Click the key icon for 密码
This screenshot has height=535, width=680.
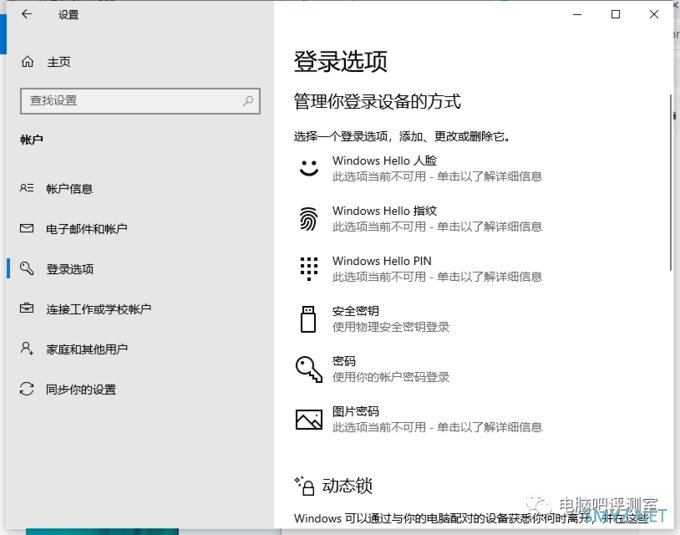(x=309, y=369)
